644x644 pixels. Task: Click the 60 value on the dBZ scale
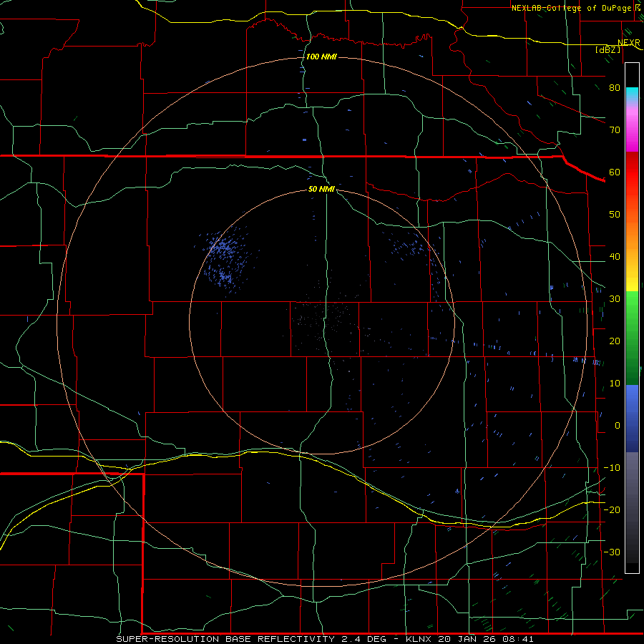pyautogui.click(x=615, y=172)
